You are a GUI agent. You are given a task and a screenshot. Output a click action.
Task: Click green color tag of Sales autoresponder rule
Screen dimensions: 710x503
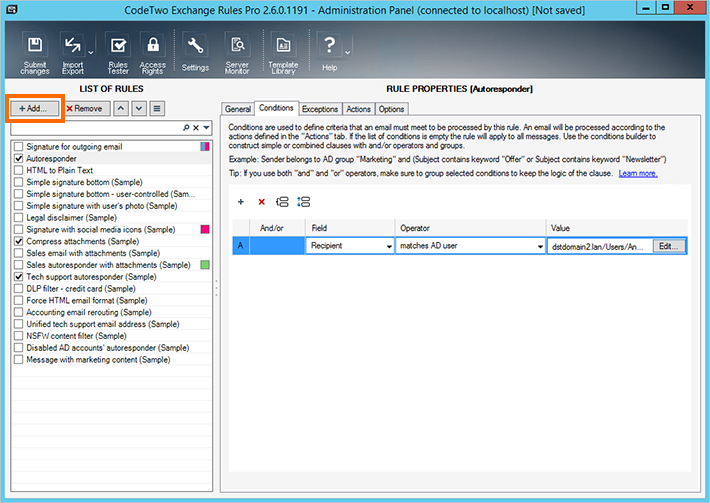205,265
